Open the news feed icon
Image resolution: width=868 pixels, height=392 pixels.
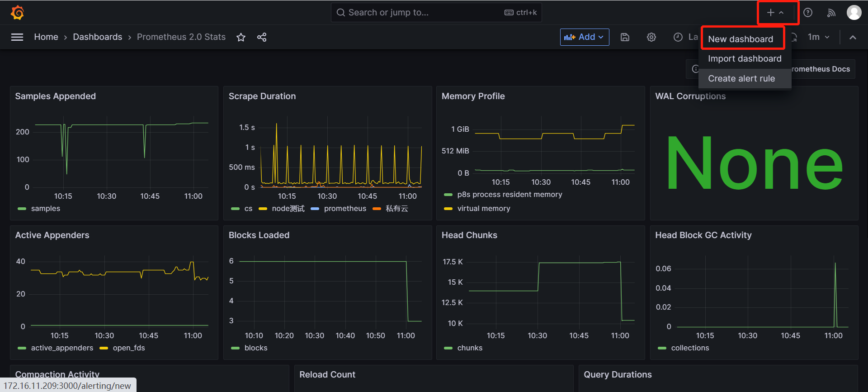[x=831, y=13]
